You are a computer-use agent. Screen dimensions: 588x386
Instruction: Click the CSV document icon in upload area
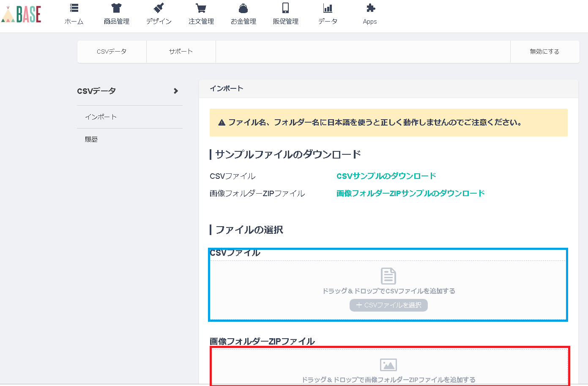[388, 276]
